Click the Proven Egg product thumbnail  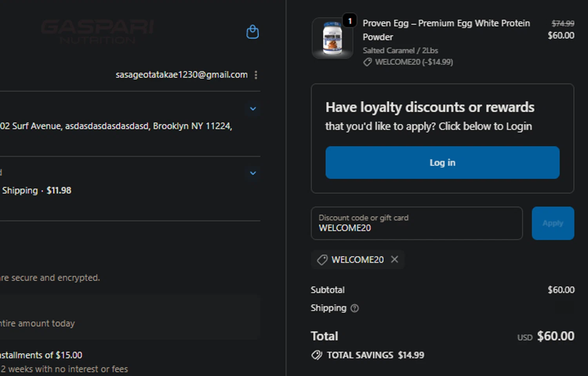tap(332, 38)
